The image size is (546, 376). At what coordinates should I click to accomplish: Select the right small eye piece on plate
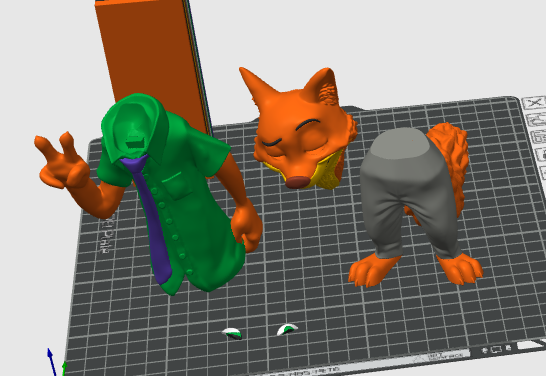point(287,329)
